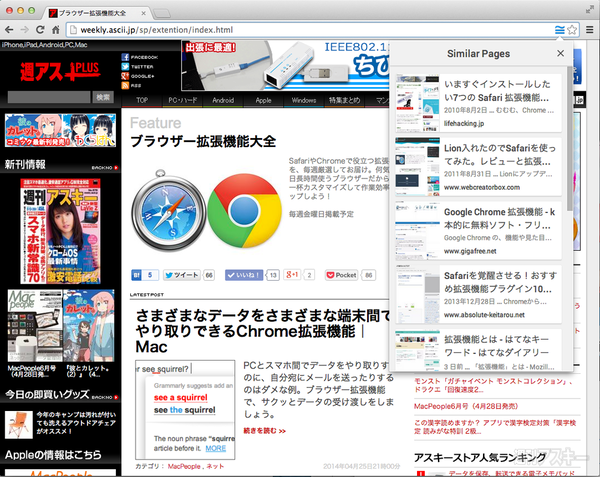
Task: Click the site search input field
Action: pos(49,97)
